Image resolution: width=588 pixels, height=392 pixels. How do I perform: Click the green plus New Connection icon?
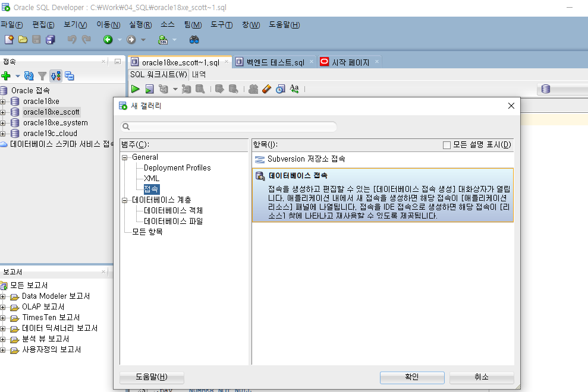(6, 76)
